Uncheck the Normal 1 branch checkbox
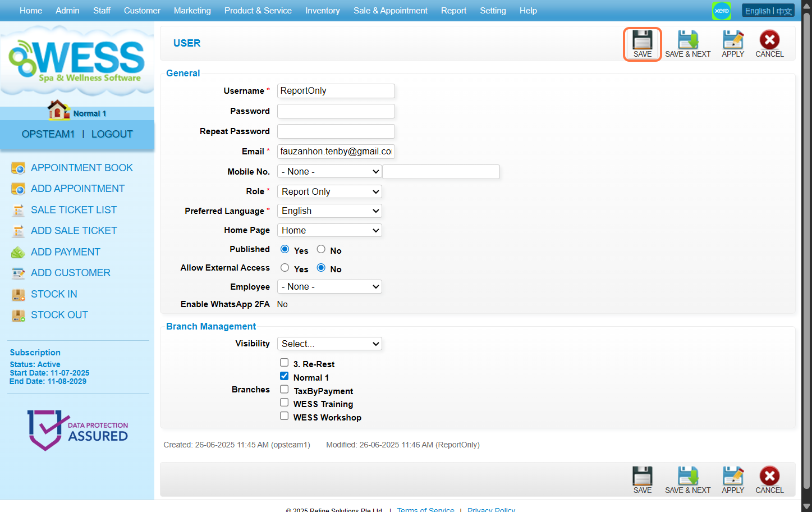 (285, 376)
